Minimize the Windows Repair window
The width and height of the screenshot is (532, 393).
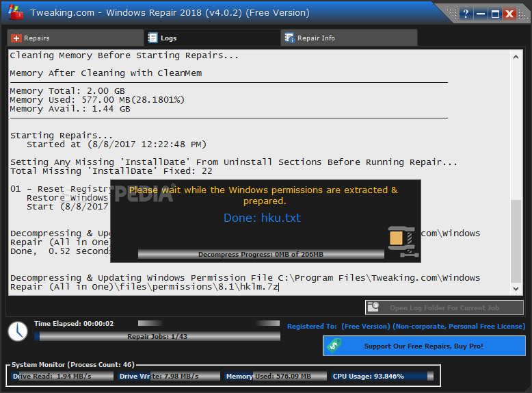481,14
